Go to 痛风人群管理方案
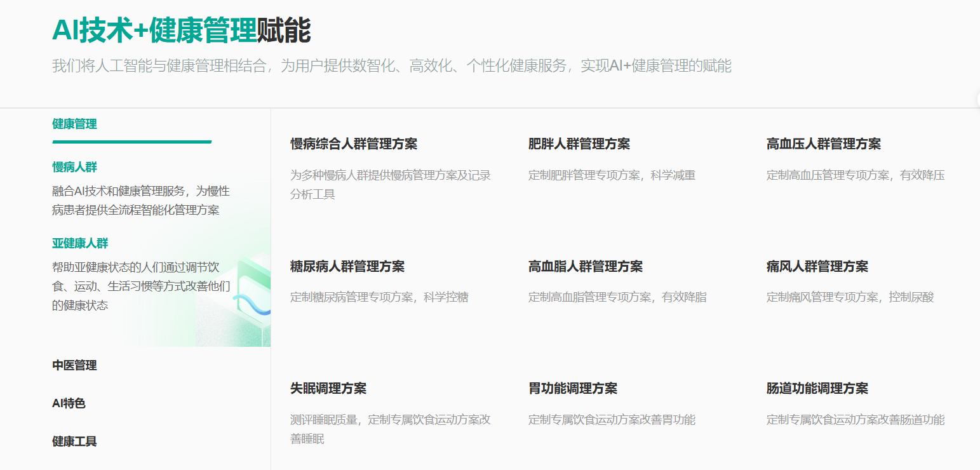 click(x=817, y=267)
